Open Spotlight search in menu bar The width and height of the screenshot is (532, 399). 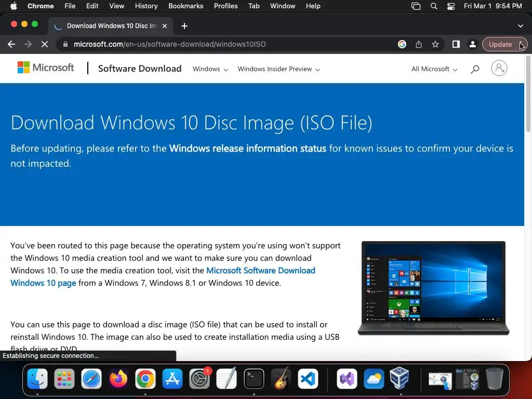pyautogui.click(x=434, y=6)
